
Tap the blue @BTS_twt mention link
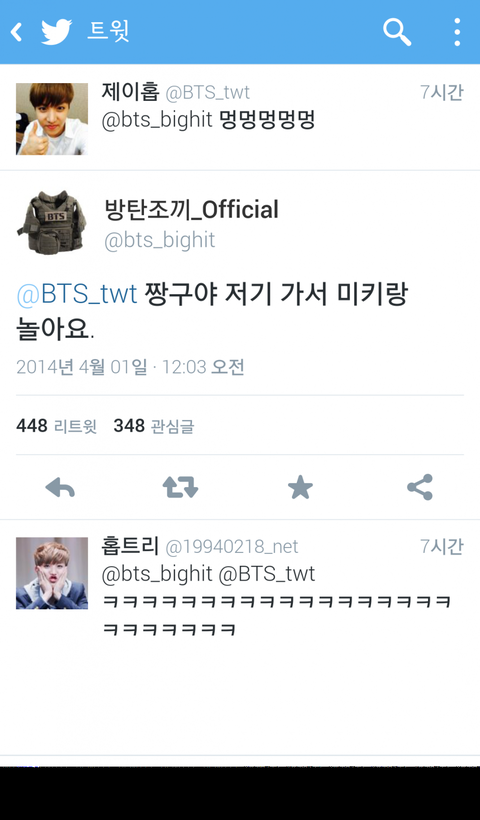pos(77,294)
